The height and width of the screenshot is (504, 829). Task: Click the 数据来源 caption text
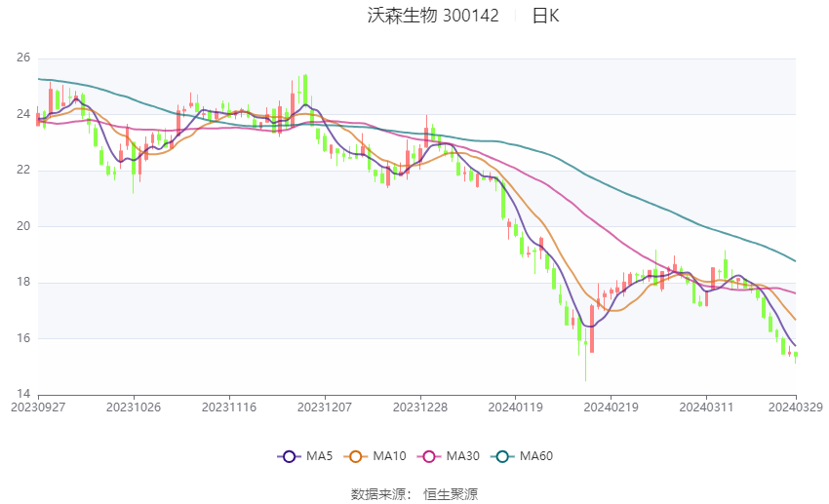380,494
